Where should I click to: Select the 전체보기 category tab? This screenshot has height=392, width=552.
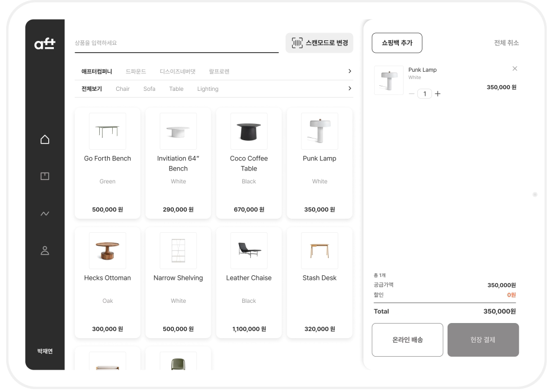pyautogui.click(x=91, y=89)
